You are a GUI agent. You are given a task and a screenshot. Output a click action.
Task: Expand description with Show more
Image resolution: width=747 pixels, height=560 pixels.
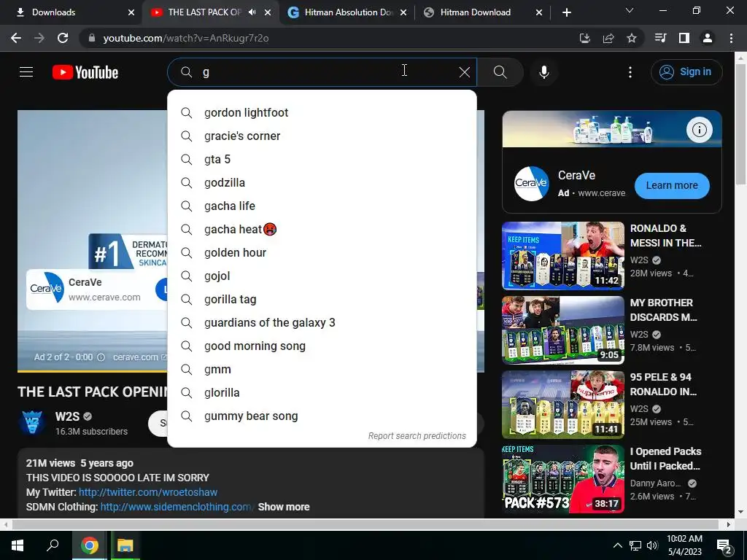point(284,507)
